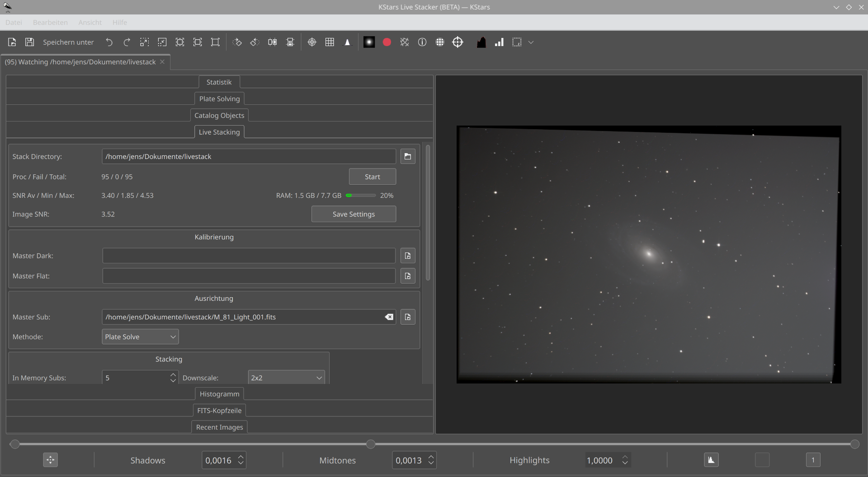The image size is (868, 477).
Task: Click the shadows slider handle at left end
Action: [15, 444]
